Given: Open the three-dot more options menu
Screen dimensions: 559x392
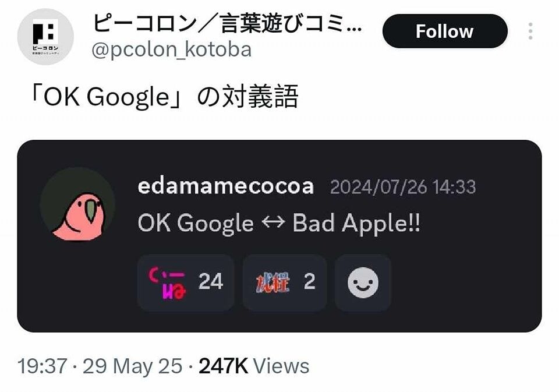Looking at the screenshot, I should [530, 31].
